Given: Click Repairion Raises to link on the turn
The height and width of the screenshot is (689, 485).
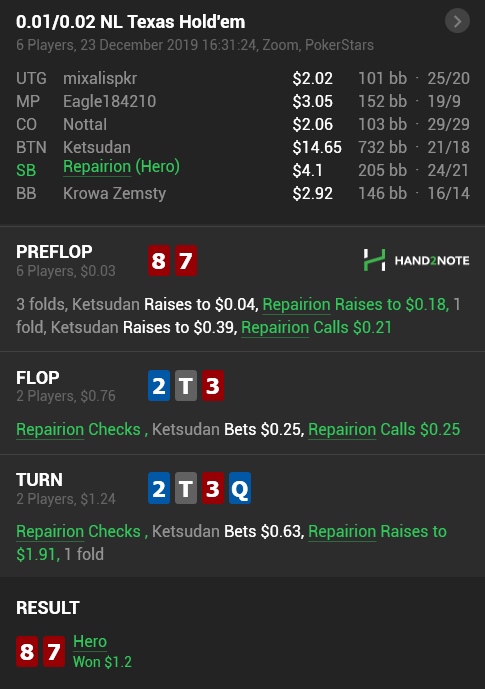Looking at the screenshot, I should tap(377, 531).
